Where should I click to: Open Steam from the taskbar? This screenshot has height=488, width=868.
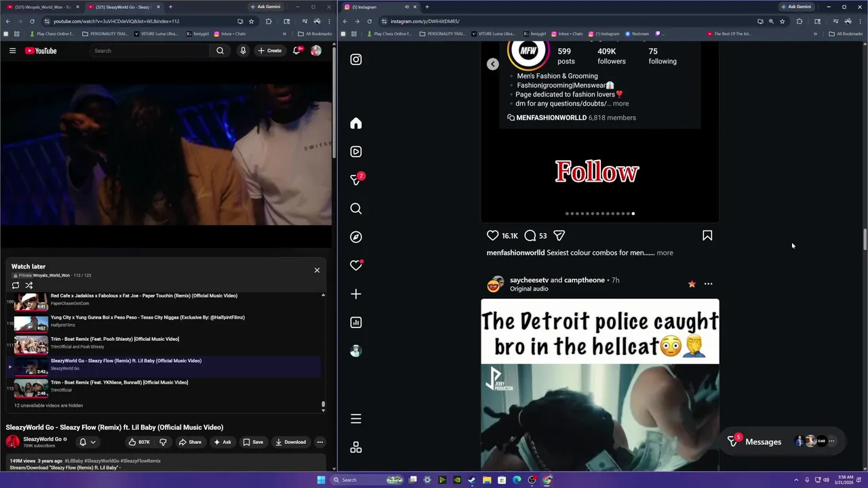coord(472,480)
